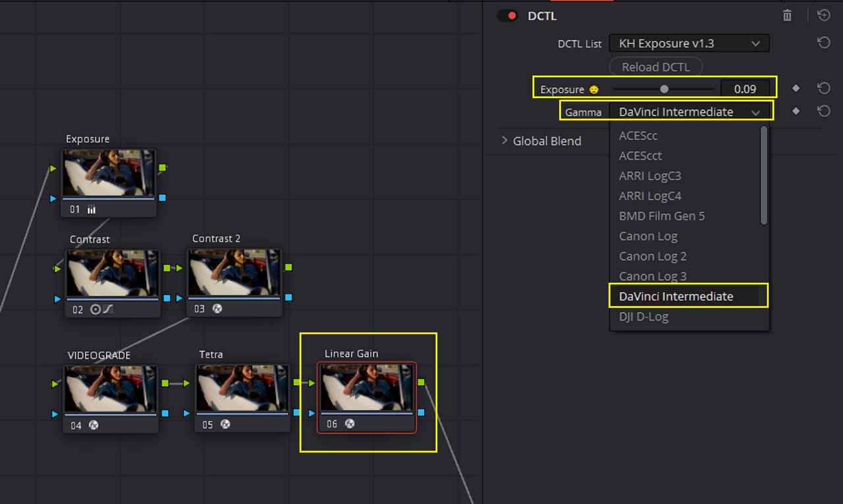Click the Exposure node green RGB output
Viewport: 843px width, 504px height.
point(163,168)
